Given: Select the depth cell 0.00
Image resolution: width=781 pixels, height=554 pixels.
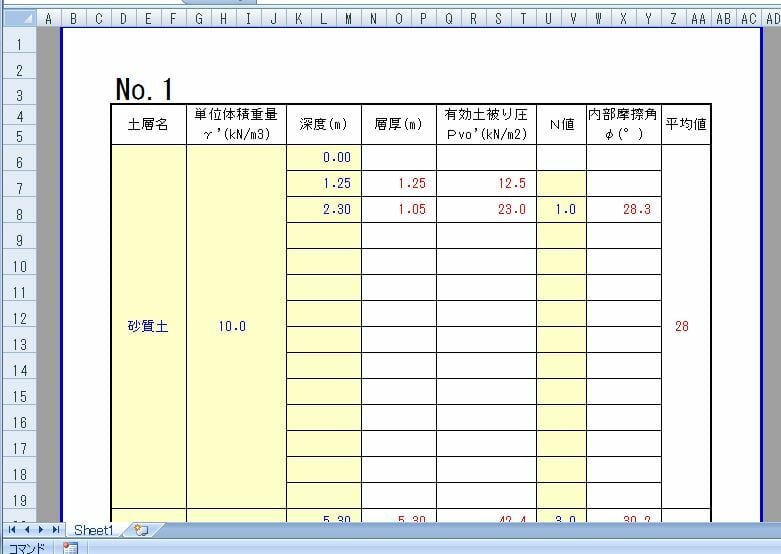Looking at the screenshot, I should point(324,157).
